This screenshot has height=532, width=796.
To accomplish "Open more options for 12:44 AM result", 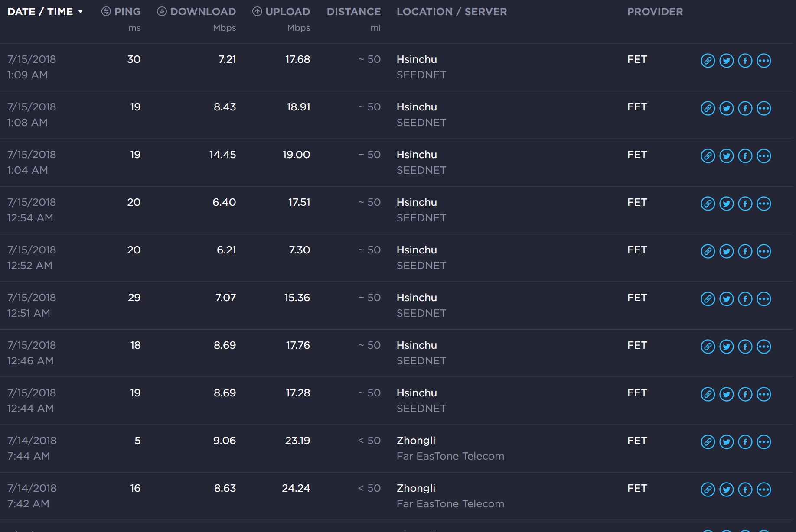I will pyautogui.click(x=764, y=394).
